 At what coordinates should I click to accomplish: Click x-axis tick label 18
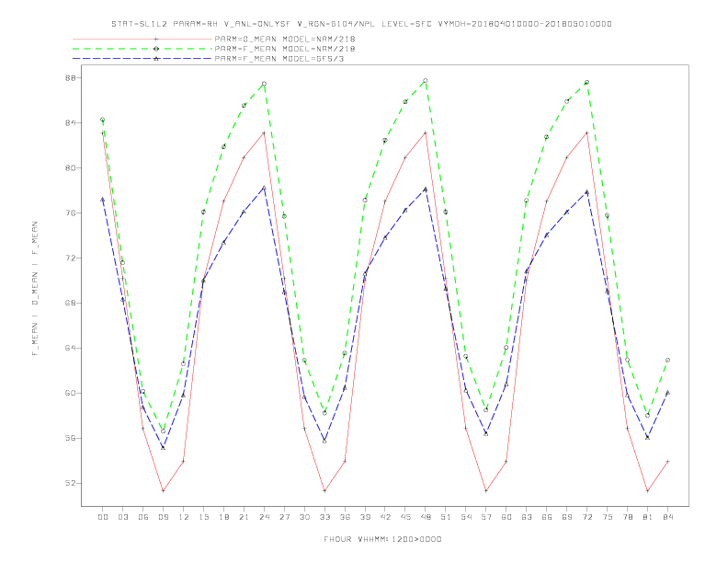pos(223,517)
